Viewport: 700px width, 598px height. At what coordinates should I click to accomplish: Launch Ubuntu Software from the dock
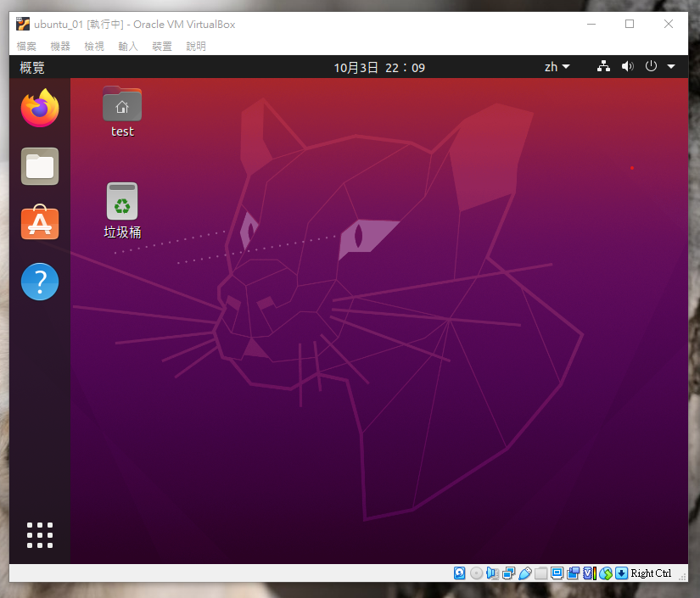tap(40, 222)
